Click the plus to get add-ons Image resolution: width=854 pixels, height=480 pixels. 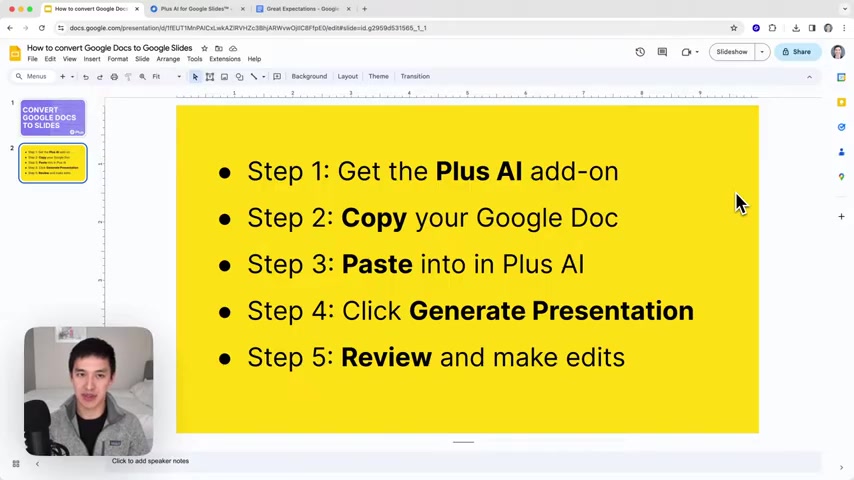(x=841, y=216)
